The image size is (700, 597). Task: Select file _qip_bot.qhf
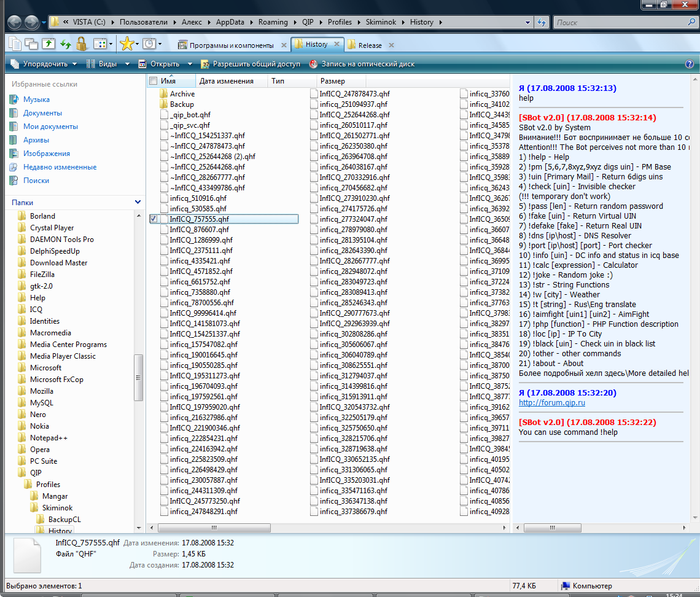(185, 115)
